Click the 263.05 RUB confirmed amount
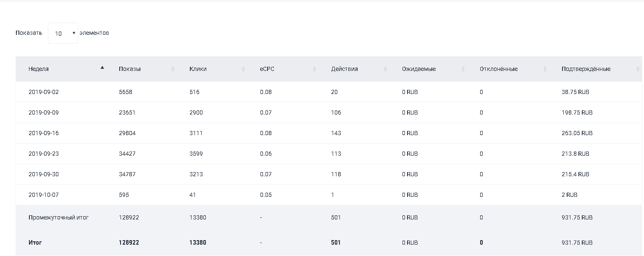Screen dimensions: 644x256 coord(577,133)
